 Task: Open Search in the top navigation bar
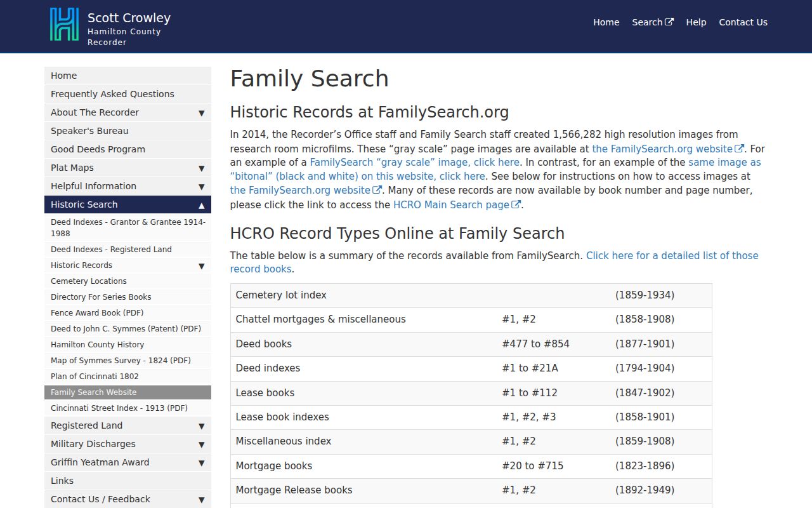tap(653, 22)
